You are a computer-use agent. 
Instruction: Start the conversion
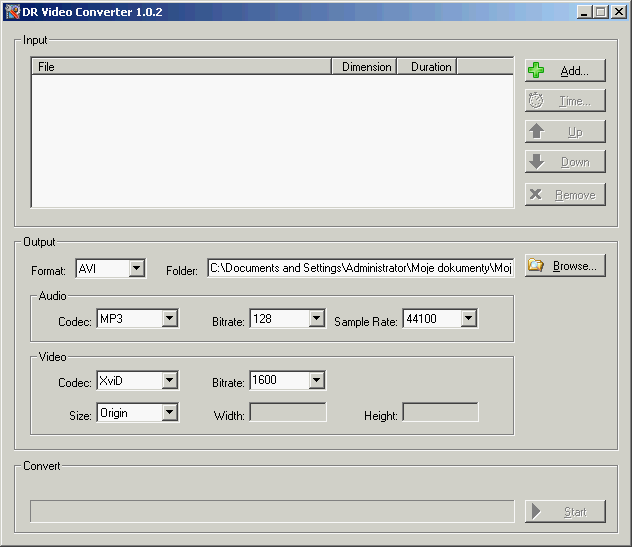pos(565,512)
